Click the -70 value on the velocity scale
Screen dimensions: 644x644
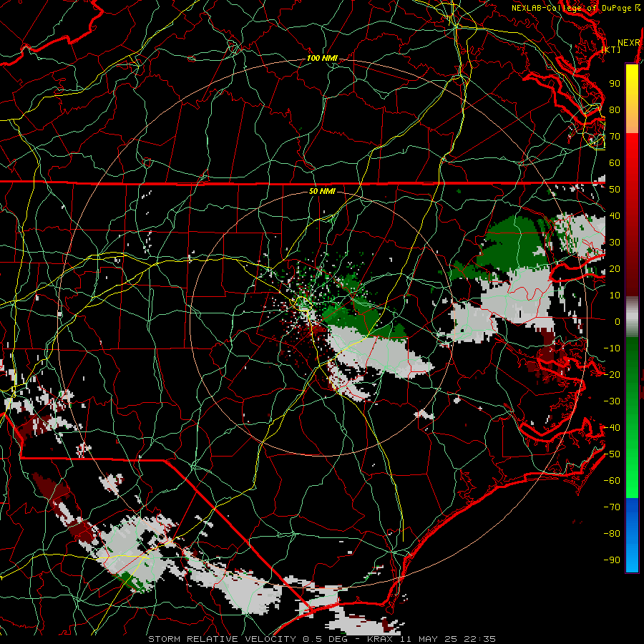click(x=612, y=507)
